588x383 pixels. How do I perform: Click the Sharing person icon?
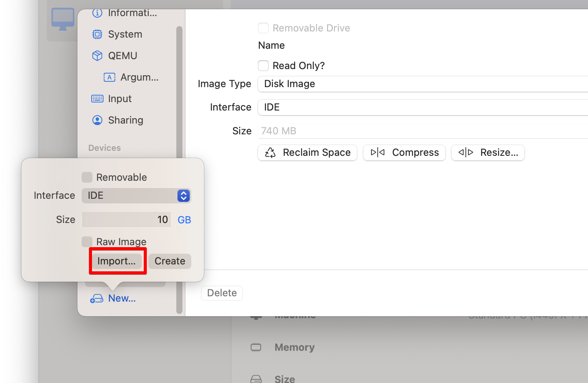tap(97, 121)
